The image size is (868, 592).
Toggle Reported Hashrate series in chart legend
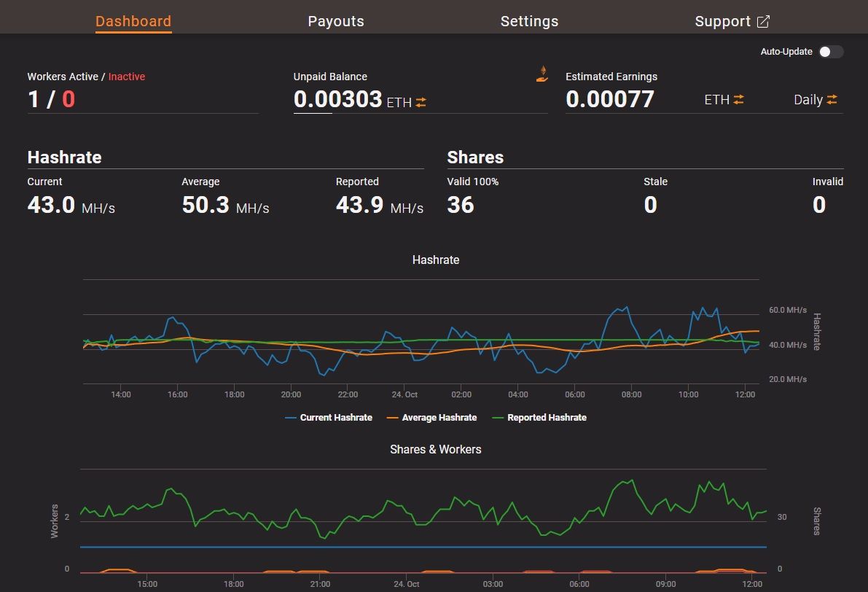[547, 418]
